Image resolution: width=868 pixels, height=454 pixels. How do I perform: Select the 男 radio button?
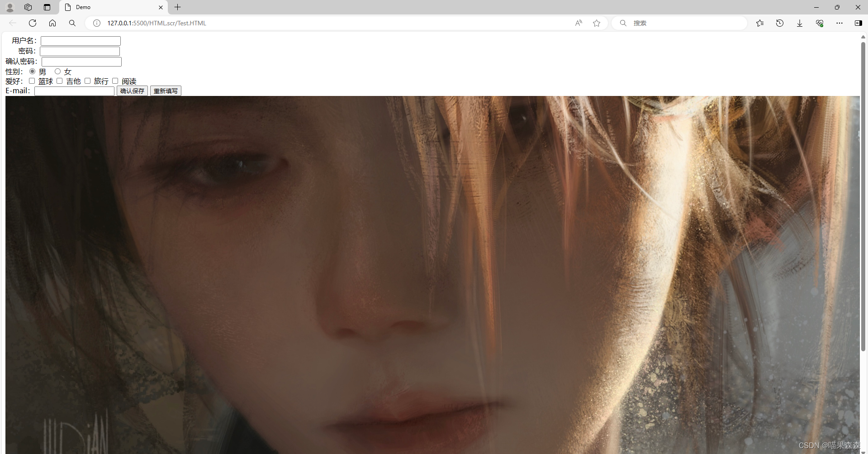[x=32, y=72]
